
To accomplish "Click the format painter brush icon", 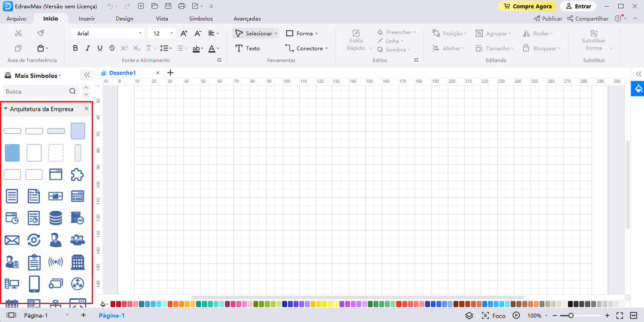I will pos(41,33).
